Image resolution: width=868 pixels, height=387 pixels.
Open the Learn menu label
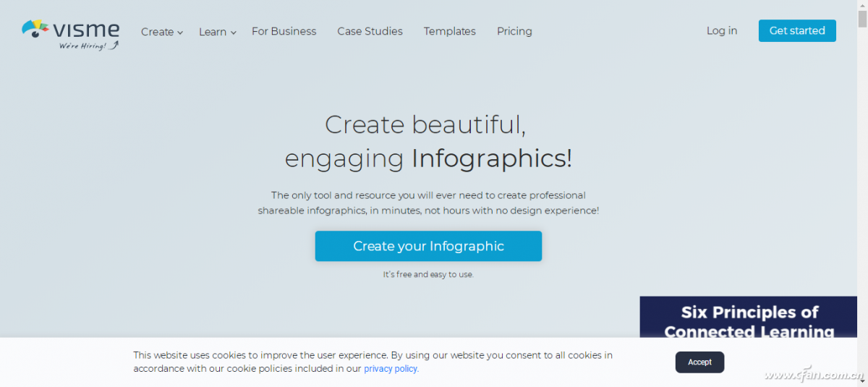coord(212,32)
